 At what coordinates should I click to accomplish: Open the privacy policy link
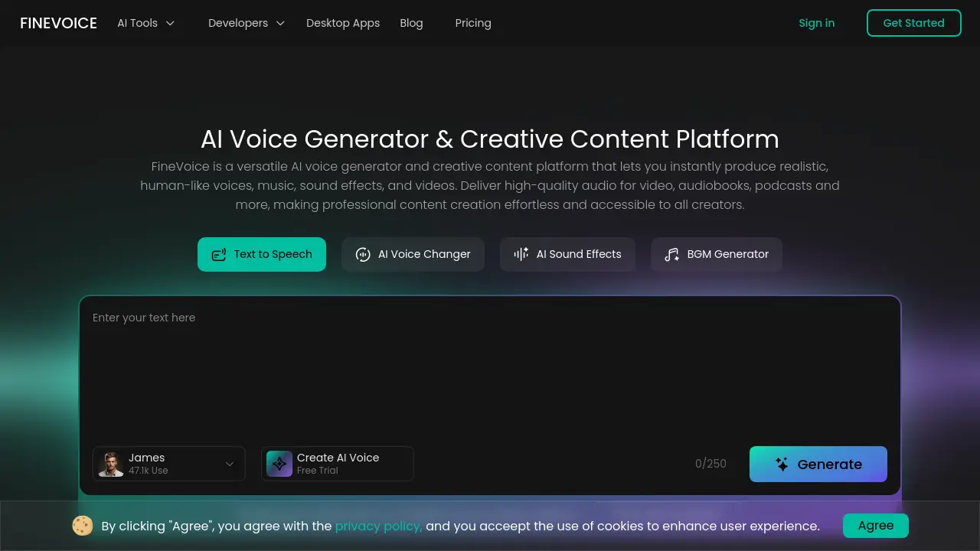point(379,526)
